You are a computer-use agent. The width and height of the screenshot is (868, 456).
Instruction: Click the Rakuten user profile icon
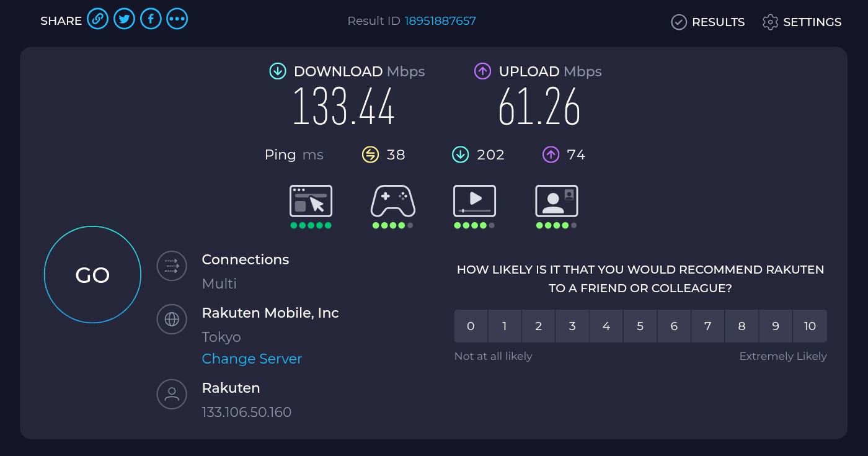tap(172, 394)
